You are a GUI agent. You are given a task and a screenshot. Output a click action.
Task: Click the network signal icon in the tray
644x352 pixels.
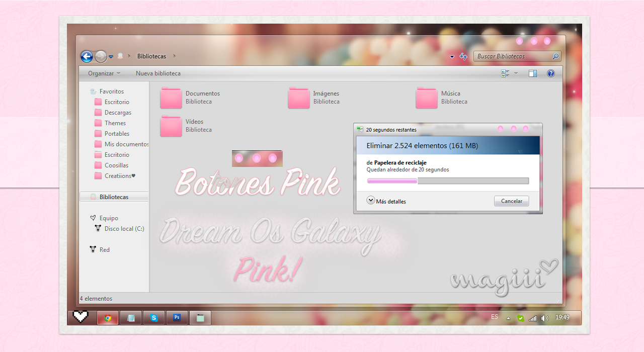click(532, 317)
